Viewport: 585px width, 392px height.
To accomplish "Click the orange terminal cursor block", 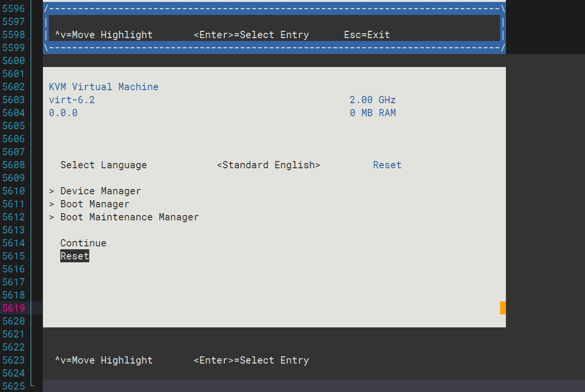I will [503, 308].
